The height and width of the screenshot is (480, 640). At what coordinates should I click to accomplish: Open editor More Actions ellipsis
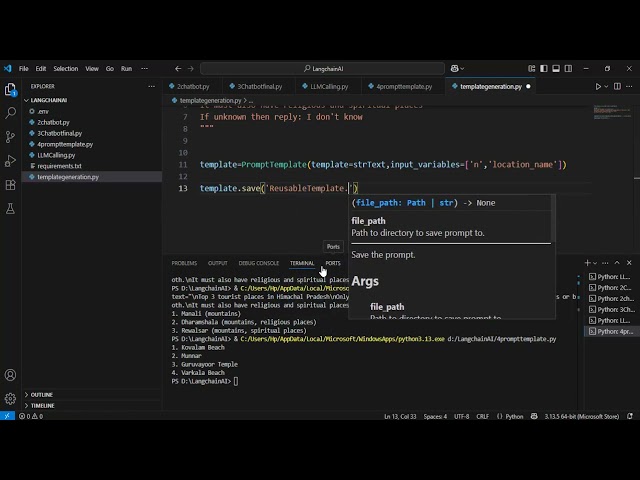(629, 87)
